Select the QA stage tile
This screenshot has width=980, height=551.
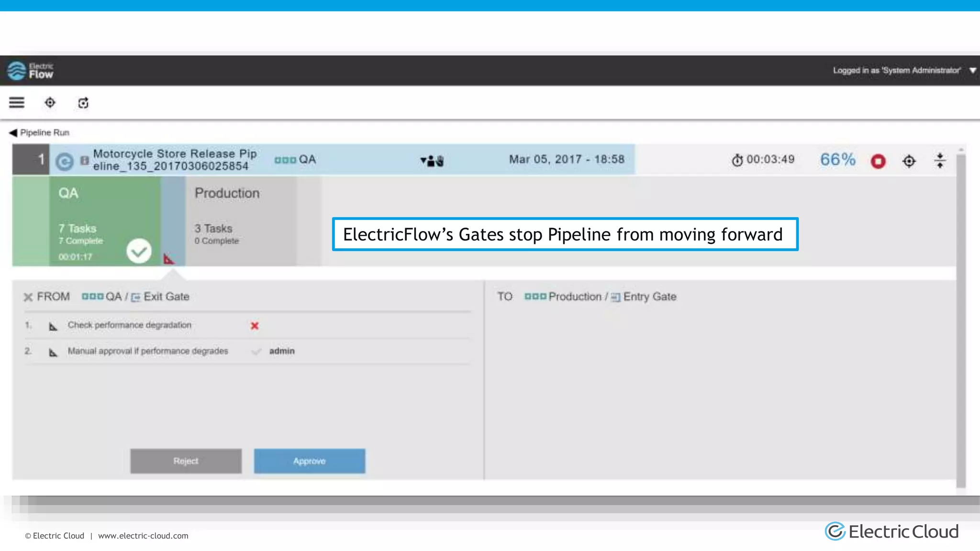pyautogui.click(x=104, y=220)
